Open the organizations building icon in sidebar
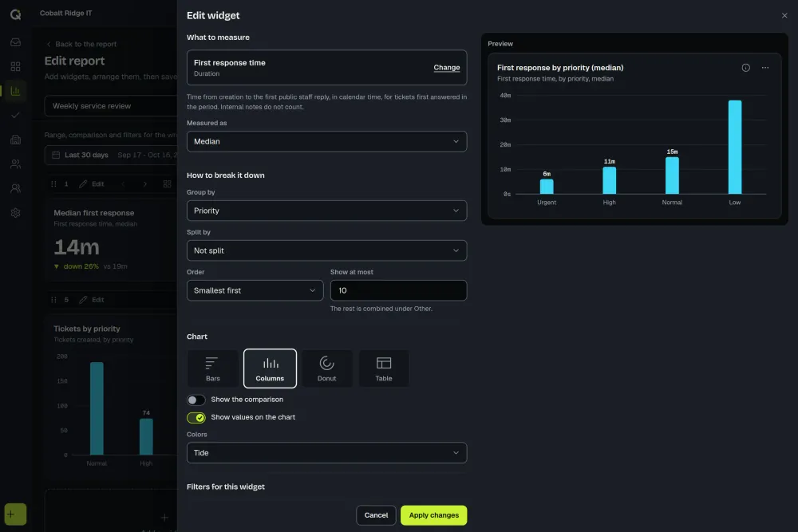Image resolution: width=798 pixels, height=532 pixels. click(15, 140)
